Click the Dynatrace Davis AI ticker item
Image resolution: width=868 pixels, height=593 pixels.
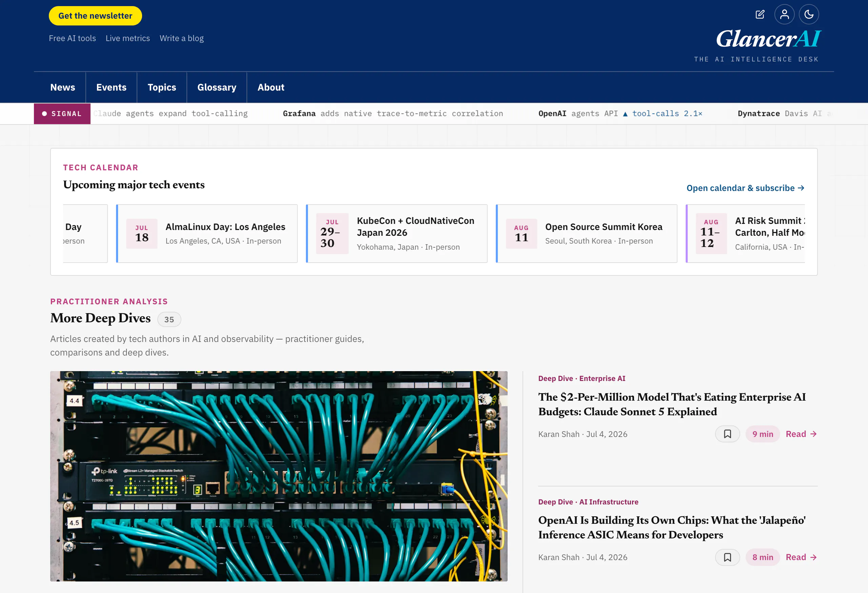click(x=784, y=114)
